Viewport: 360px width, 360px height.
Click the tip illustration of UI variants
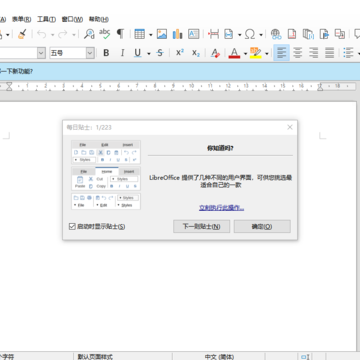coord(106,175)
